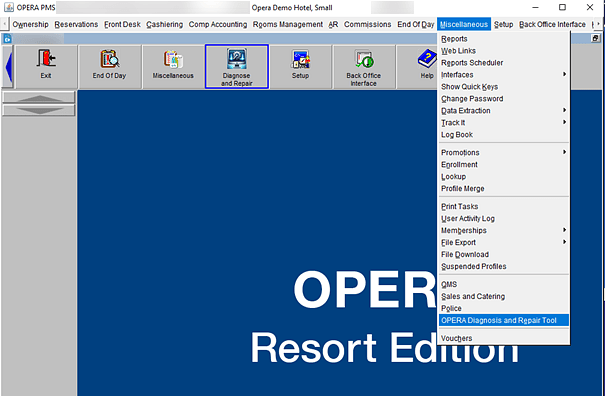Choose Profile Merge menu entry
605x396 pixels.
504,188
